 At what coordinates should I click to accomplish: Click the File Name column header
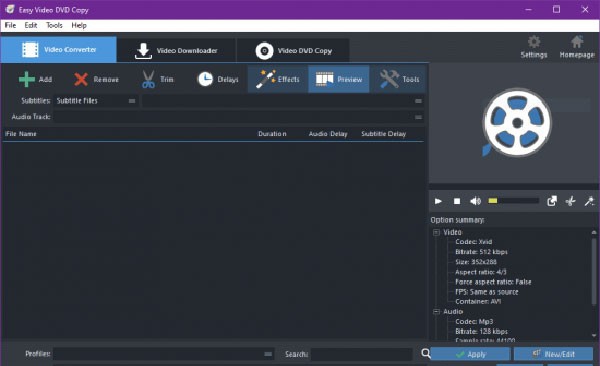[21, 134]
